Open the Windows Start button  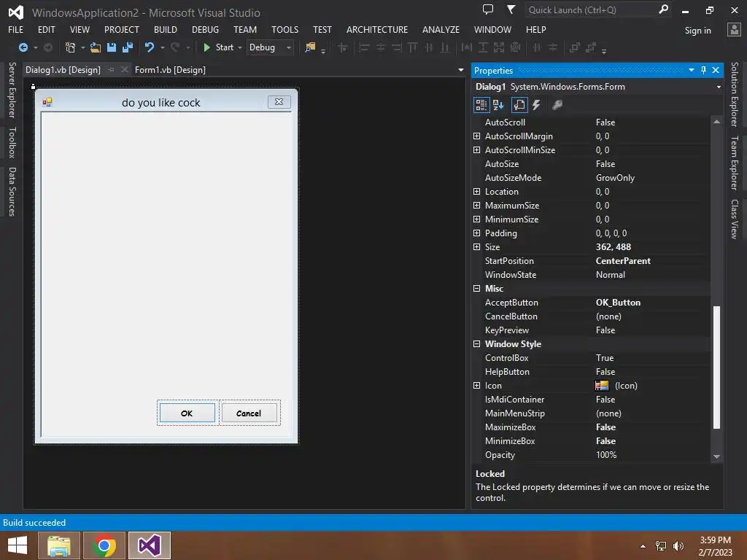[18, 545]
